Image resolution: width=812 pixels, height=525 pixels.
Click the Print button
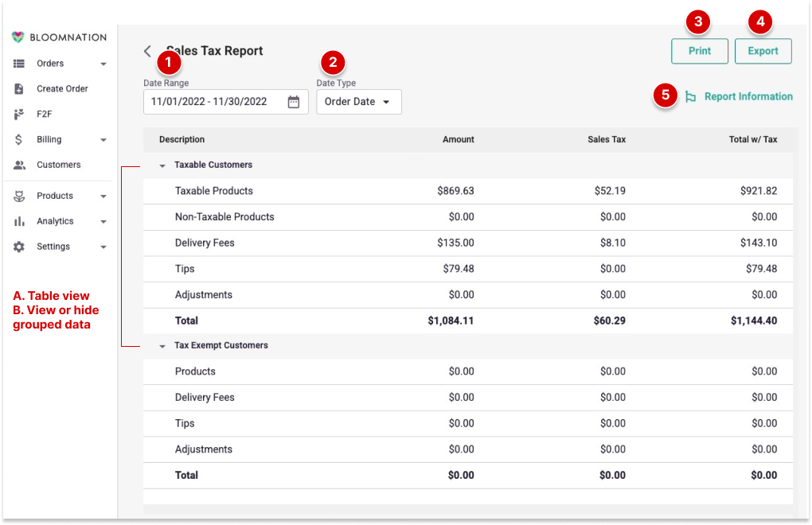pyautogui.click(x=700, y=51)
